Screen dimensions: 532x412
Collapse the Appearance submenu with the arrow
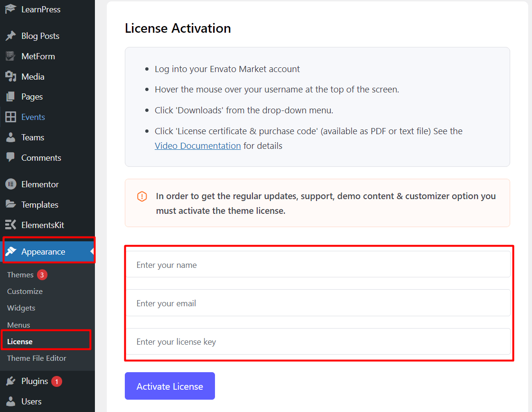(x=91, y=251)
